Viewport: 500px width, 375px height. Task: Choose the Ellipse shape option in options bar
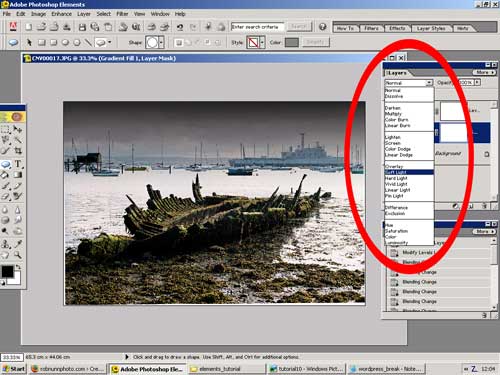(x=65, y=42)
